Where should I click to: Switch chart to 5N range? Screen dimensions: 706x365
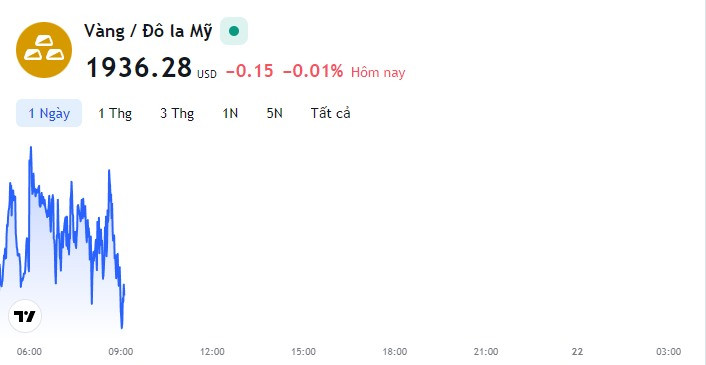point(275,113)
